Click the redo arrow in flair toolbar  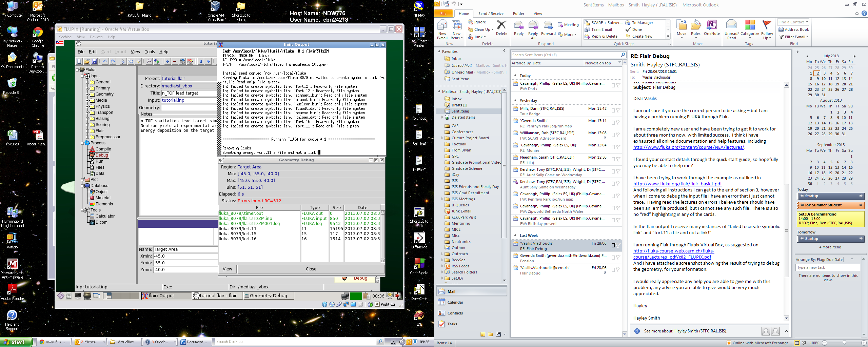click(x=113, y=61)
